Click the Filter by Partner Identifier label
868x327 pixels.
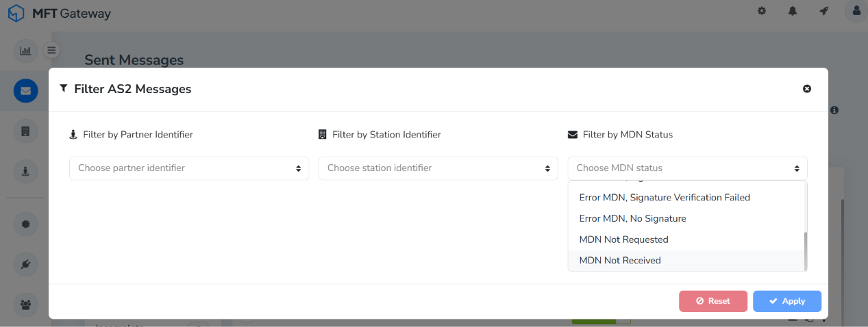138,135
